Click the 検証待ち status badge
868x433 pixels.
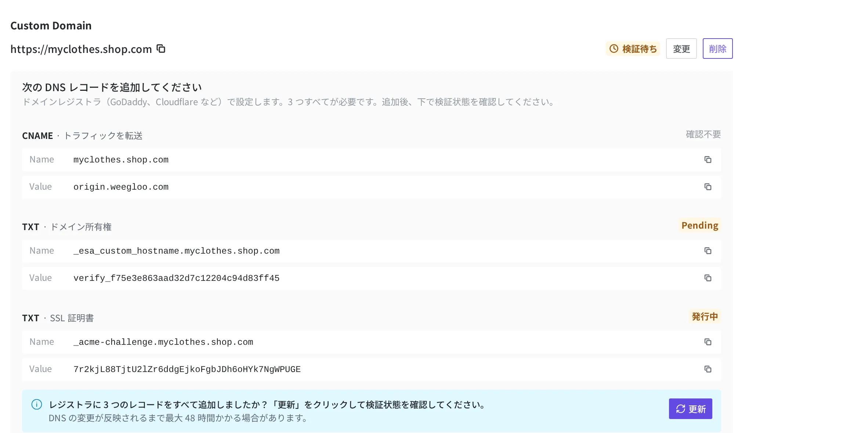[633, 49]
